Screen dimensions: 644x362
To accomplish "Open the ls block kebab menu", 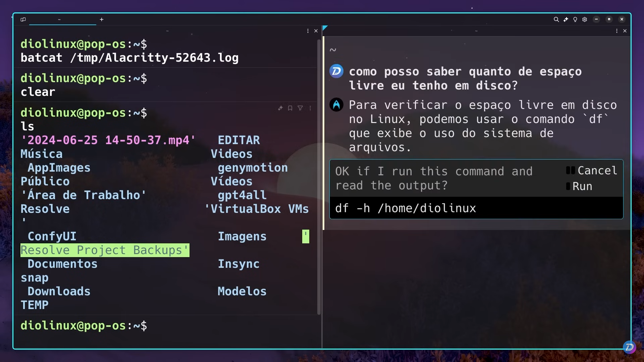I will click(310, 108).
